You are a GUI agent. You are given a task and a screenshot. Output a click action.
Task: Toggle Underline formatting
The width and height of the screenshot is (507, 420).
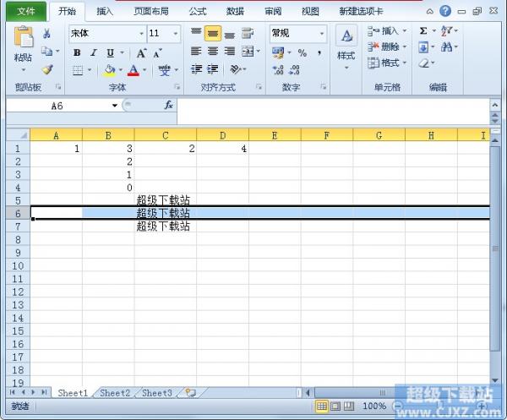click(110, 52)
